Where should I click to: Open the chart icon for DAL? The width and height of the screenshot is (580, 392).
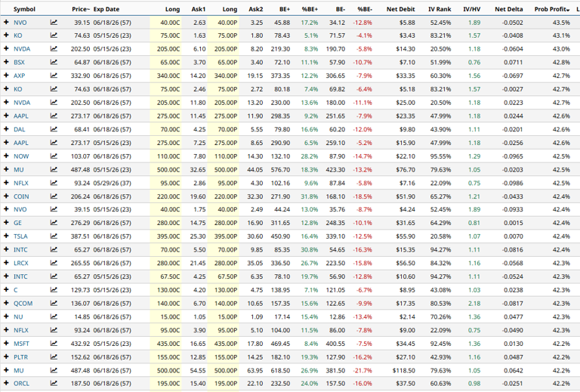[x=54, y=129]
